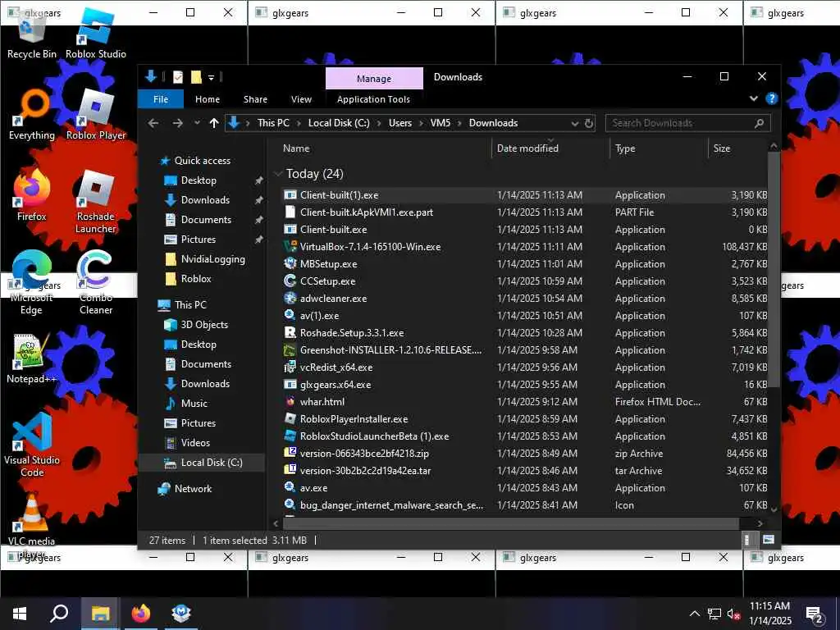Switch to the View ribbon tab
This screenshot has height=630, width=840.
301,99
